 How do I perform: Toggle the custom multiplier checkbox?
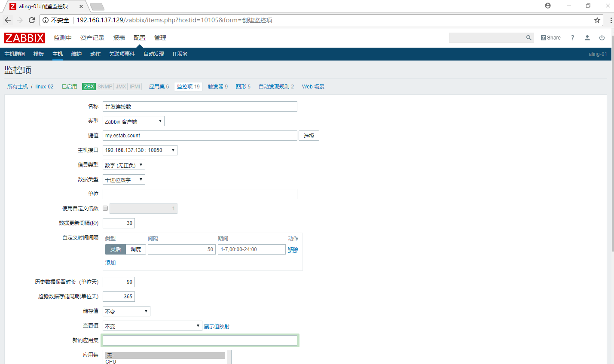click(x=105, y=208)
